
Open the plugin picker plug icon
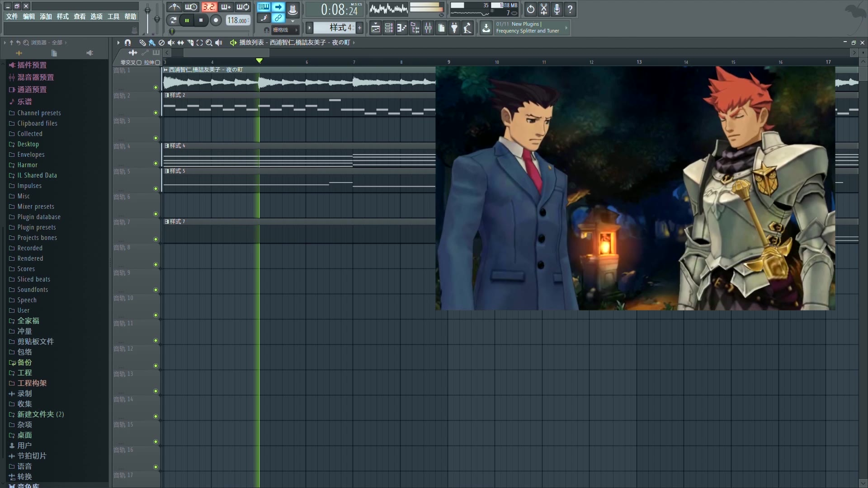pyautogui.click(x=454, y=28)
